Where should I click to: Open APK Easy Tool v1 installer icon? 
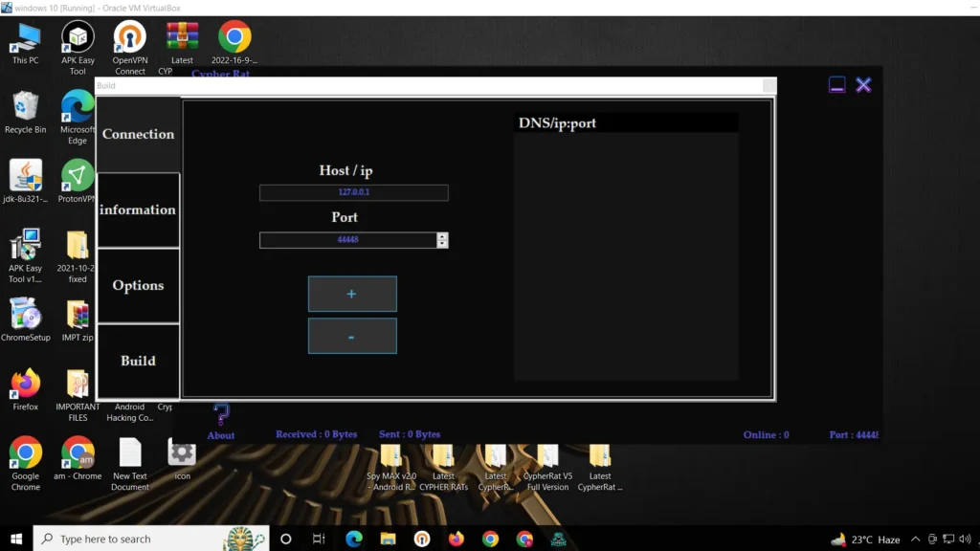26,256
